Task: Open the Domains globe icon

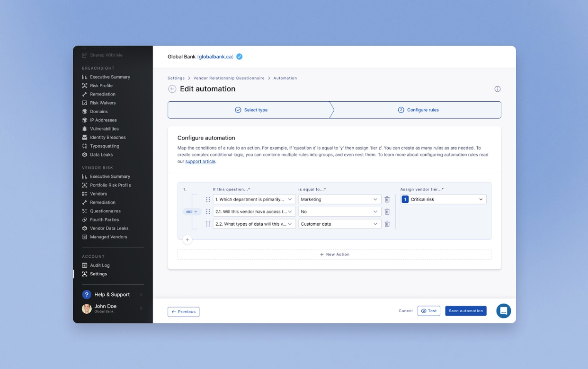Action: pyautogui.click(x=85, y=112)
